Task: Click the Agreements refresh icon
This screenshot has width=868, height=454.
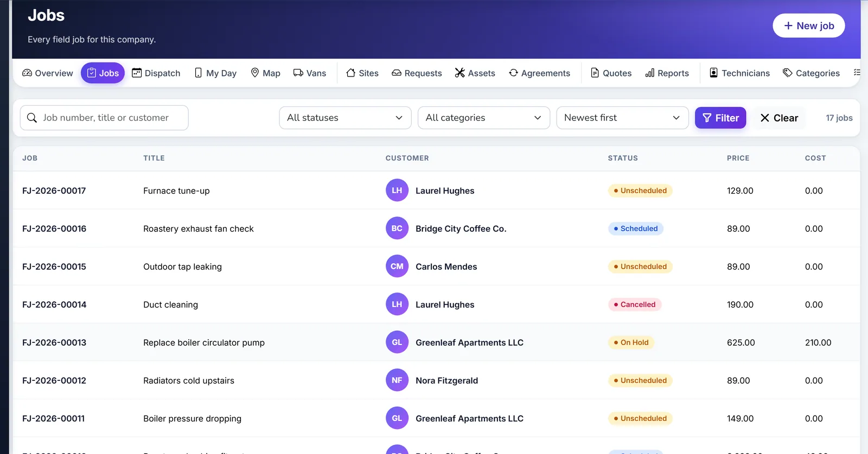Action: pyautogui.click(x=513, y=73)
